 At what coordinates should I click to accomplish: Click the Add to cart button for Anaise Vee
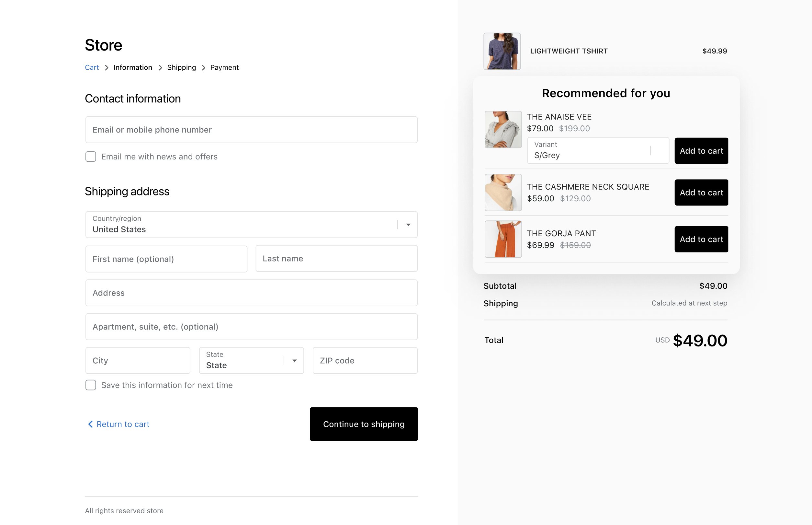(701, 150)
